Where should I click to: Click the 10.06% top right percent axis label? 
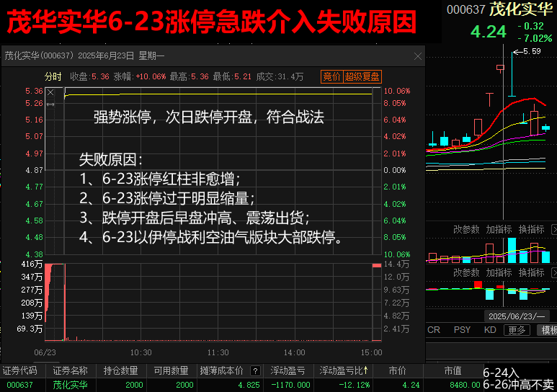397,91
